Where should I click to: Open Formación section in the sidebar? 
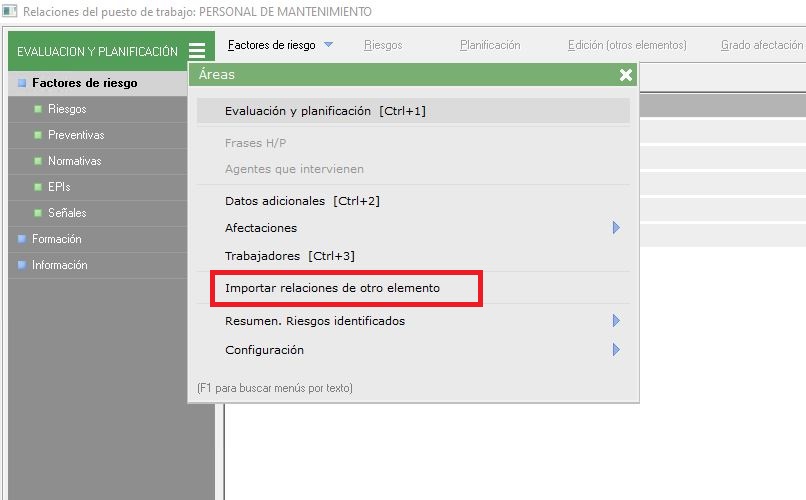[x=57, y=239]
